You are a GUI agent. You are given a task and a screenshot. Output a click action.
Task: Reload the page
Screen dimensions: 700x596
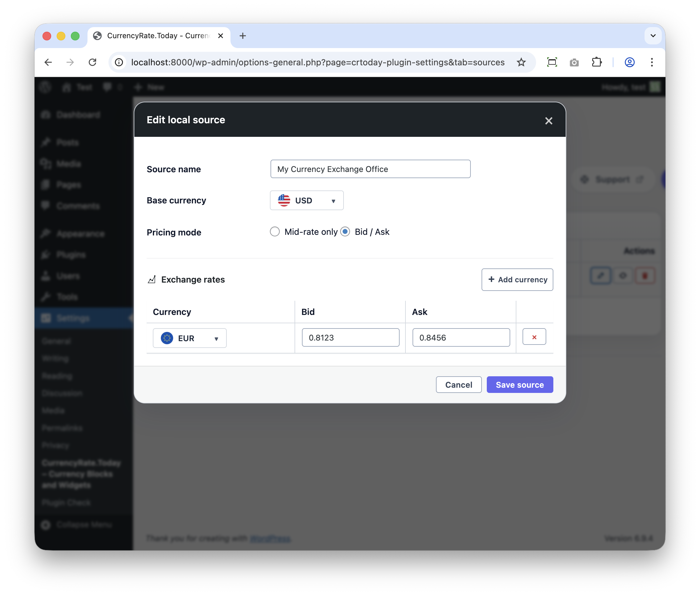pos(92,62)
